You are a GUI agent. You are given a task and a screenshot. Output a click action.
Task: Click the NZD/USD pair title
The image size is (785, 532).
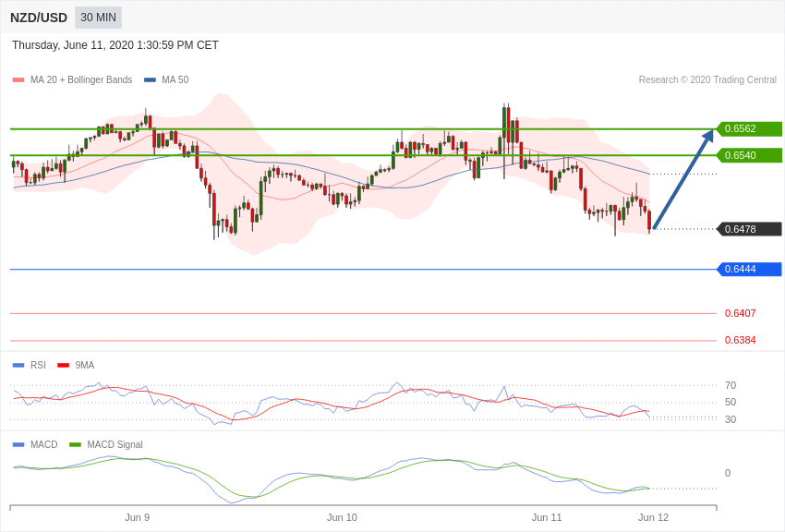[39, 18]
